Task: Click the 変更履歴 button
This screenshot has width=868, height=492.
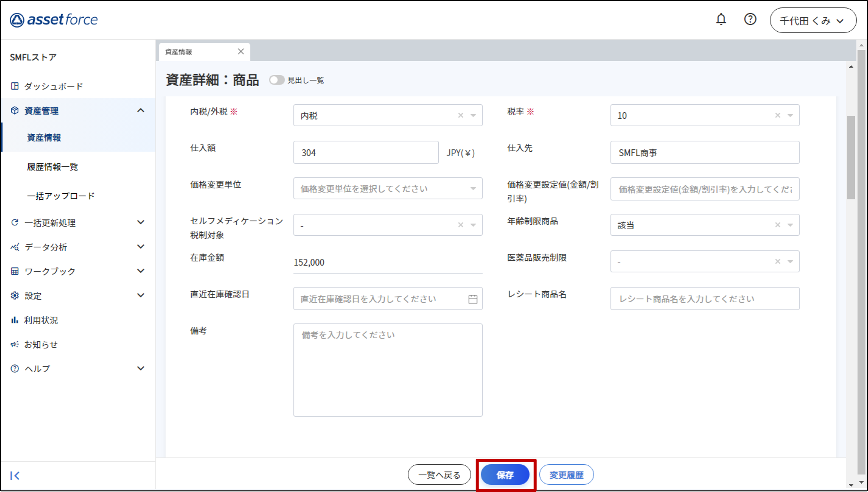Action: tap(566, 475)
